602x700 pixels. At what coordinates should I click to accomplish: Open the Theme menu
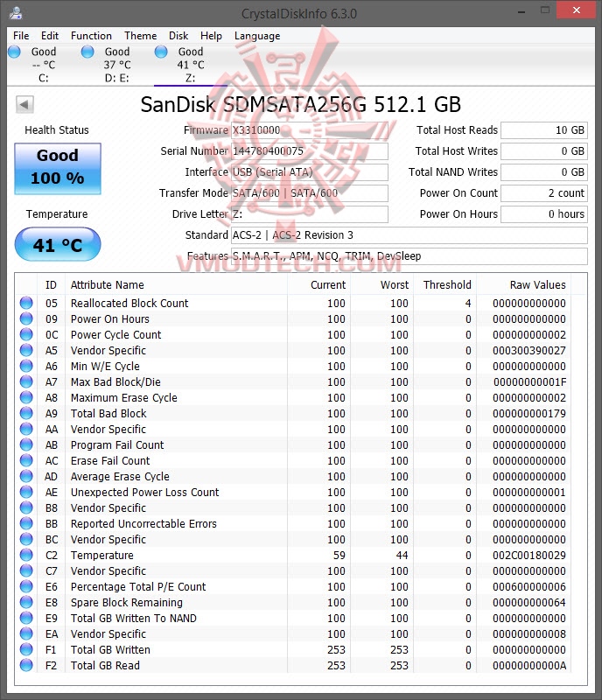pos(140,36)
